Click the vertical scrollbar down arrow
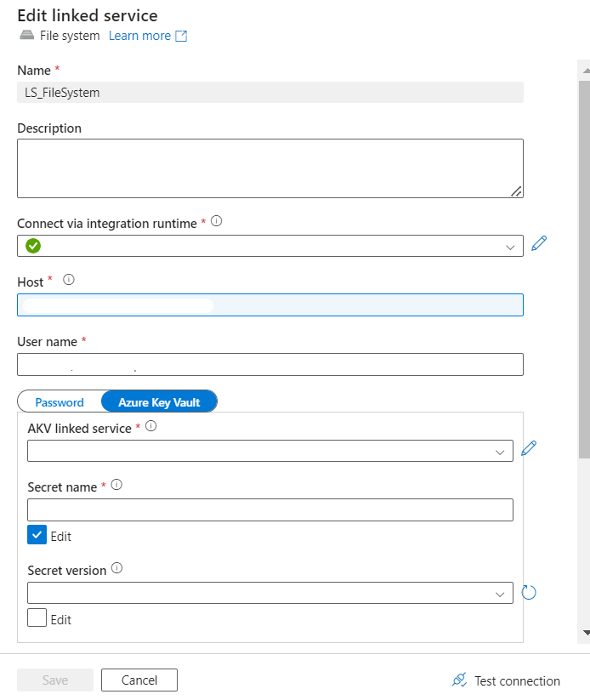Image resolution: width=590 pixels, height=700 pixels. [584, 633]
